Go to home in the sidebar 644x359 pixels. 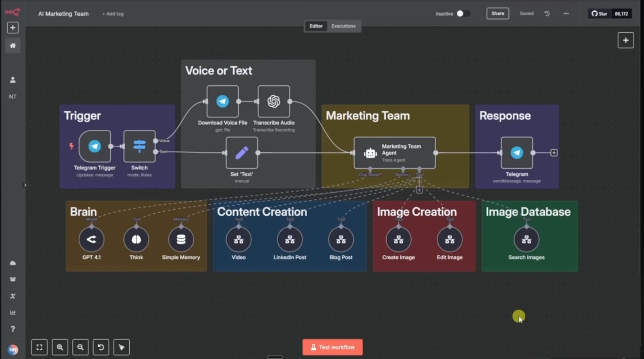click(x=12, y=45)
